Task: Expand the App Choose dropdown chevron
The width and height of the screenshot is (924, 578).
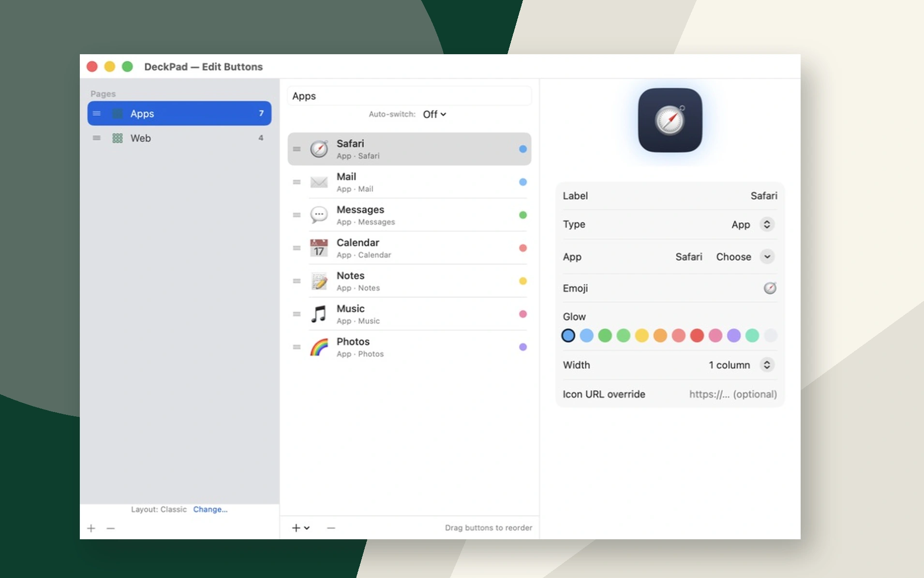Action: coord(767,257)
